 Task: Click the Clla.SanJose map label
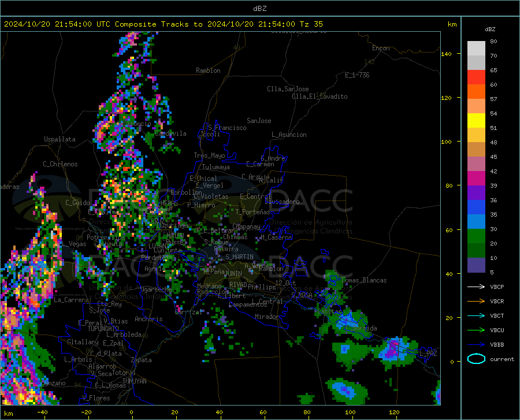pos(288,89)
